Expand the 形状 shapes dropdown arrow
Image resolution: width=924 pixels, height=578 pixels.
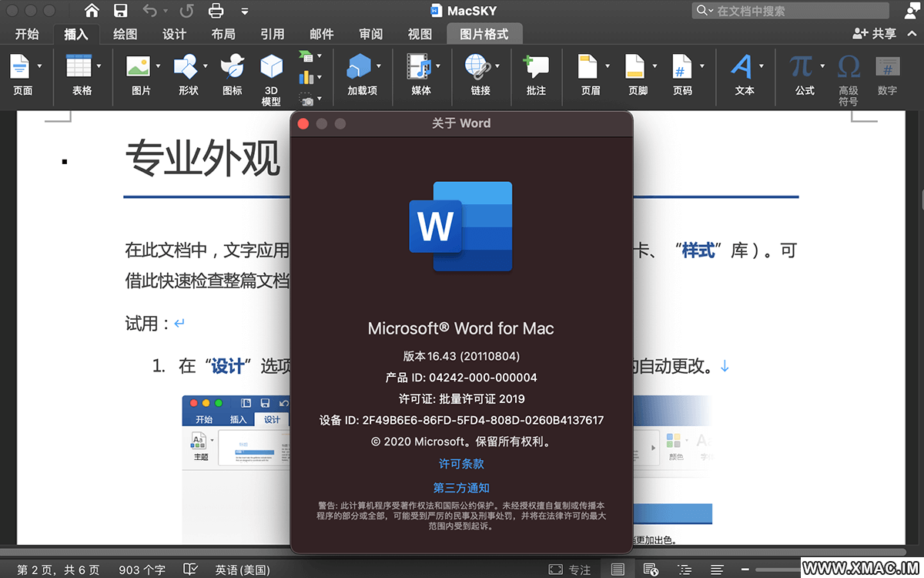pos(206,66)
